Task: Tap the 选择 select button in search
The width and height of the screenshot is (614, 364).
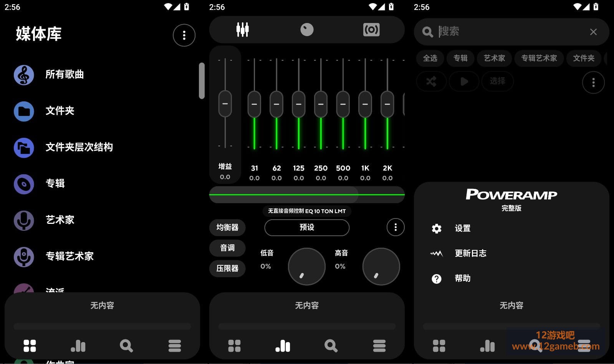Action: pos(497,81)
